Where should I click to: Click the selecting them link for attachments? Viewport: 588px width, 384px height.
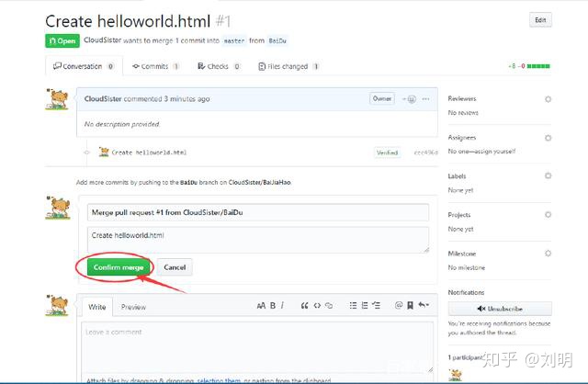point(219,380)
